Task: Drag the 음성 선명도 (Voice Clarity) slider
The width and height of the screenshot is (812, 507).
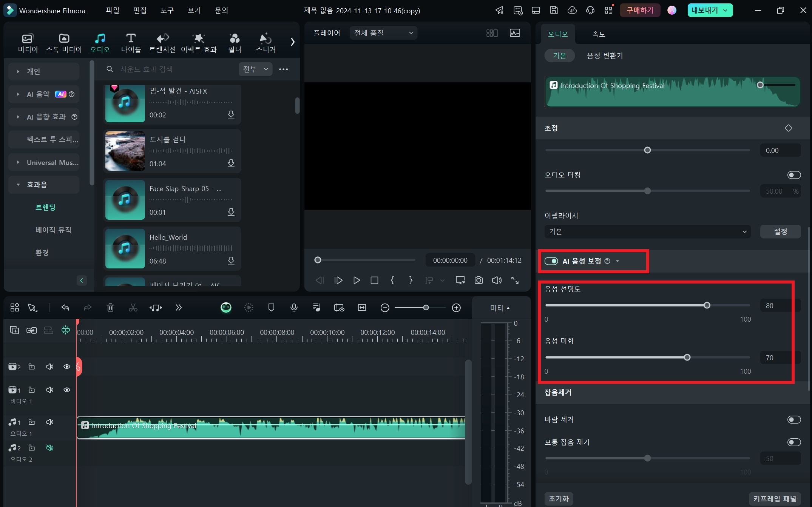Action: (708, 305)
